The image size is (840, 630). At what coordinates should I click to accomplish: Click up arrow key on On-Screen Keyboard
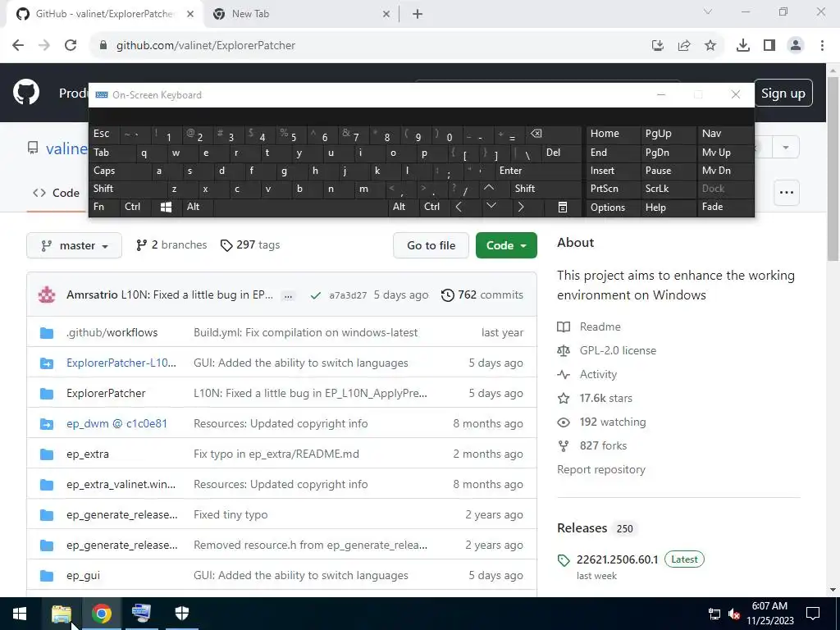coord(489,188)
